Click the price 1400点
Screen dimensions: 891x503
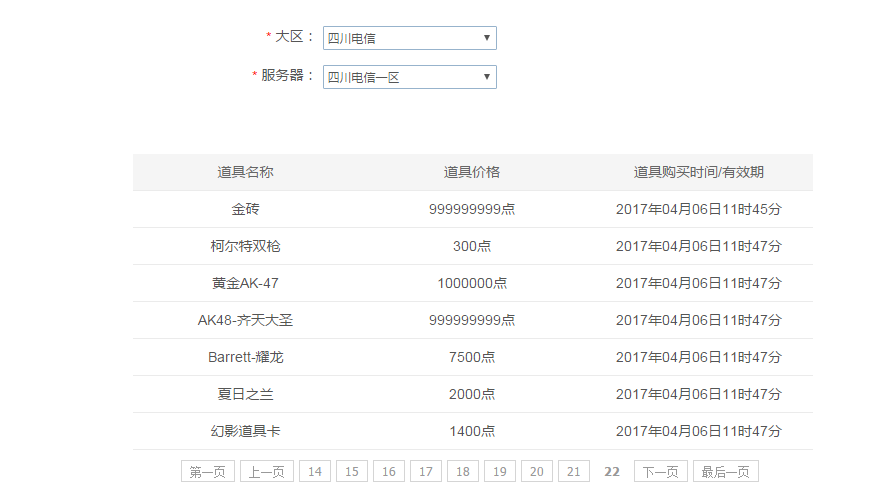click(x=472, y=431)
